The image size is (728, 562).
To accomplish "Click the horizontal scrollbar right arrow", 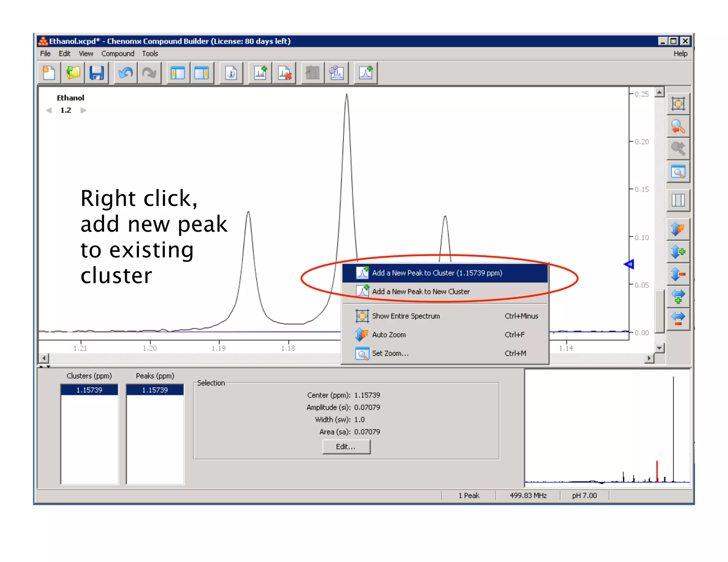I will tap(649, 358).
